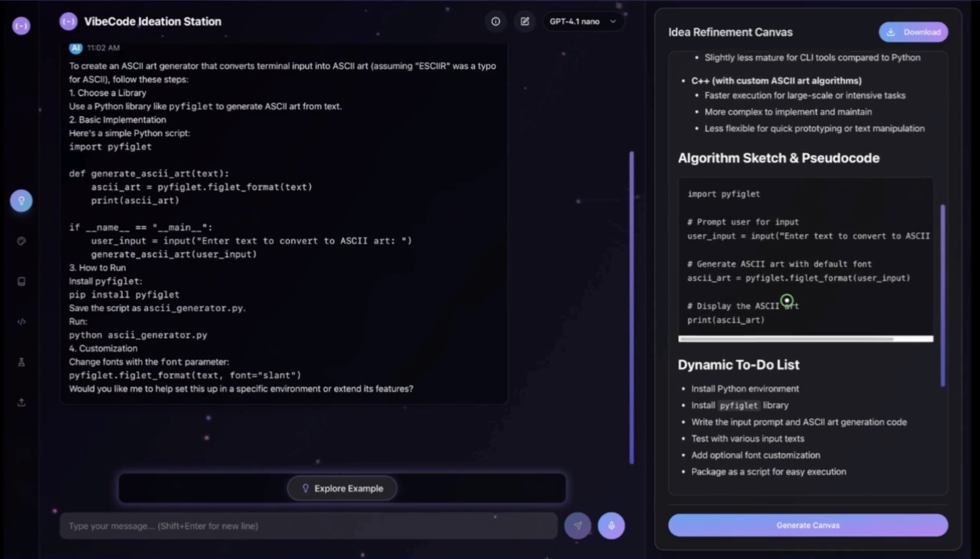This screenshot has width=980, height=559.
Task: Click the canvas panel vertical scrollbar
Action: [x=943, y=295]
